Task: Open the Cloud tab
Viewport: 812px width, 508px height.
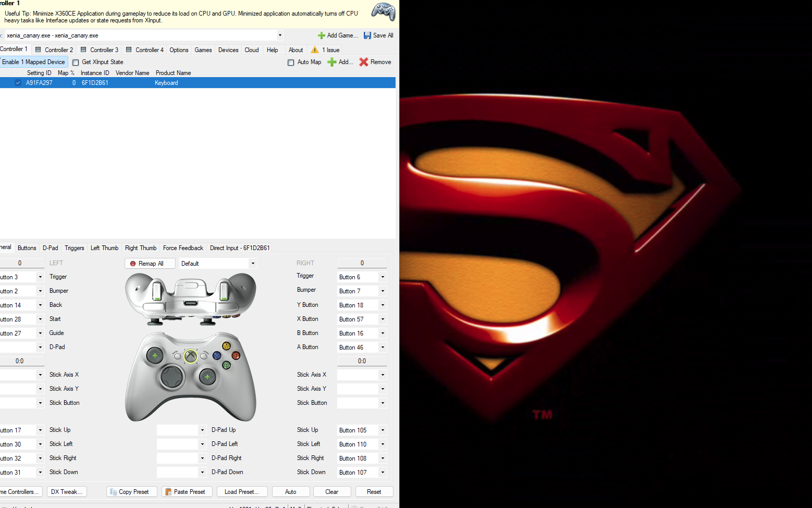Action: [252, 50]
